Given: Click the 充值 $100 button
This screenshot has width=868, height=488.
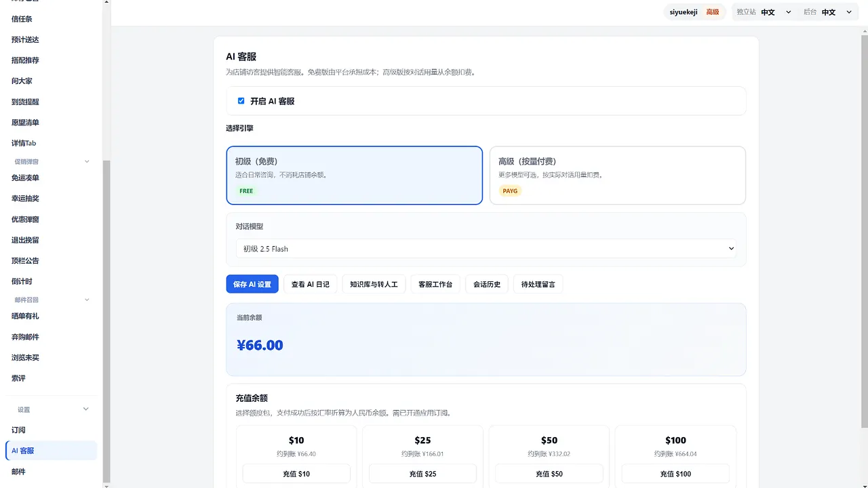Looking at the screenshot, I should tap(675, 474).
